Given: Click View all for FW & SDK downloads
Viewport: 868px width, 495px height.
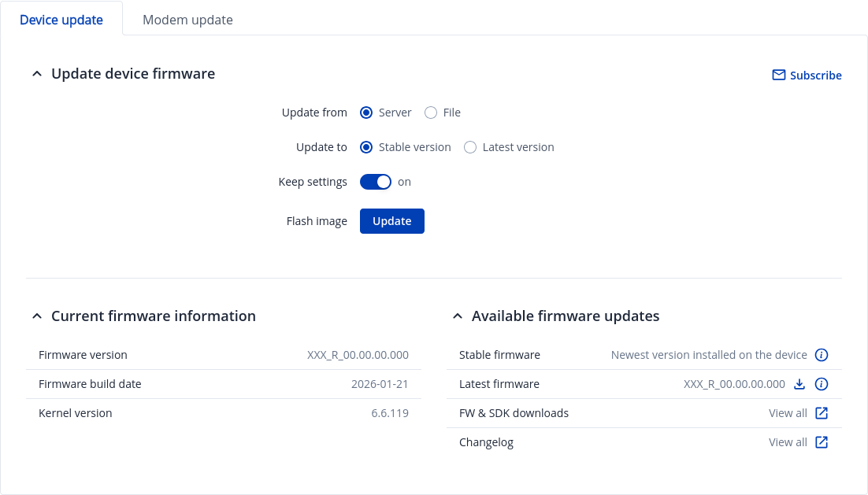Looking at the screenshot, I should [x=788, y=413].
